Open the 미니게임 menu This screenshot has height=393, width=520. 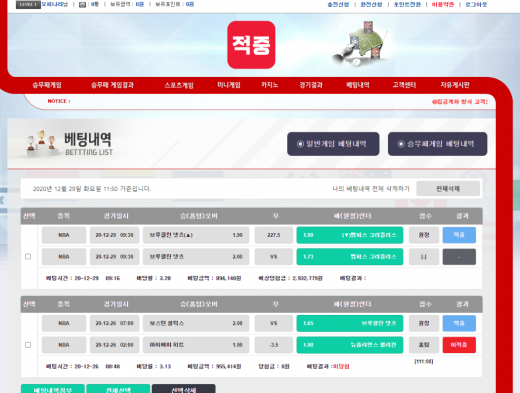pos(229,85)
